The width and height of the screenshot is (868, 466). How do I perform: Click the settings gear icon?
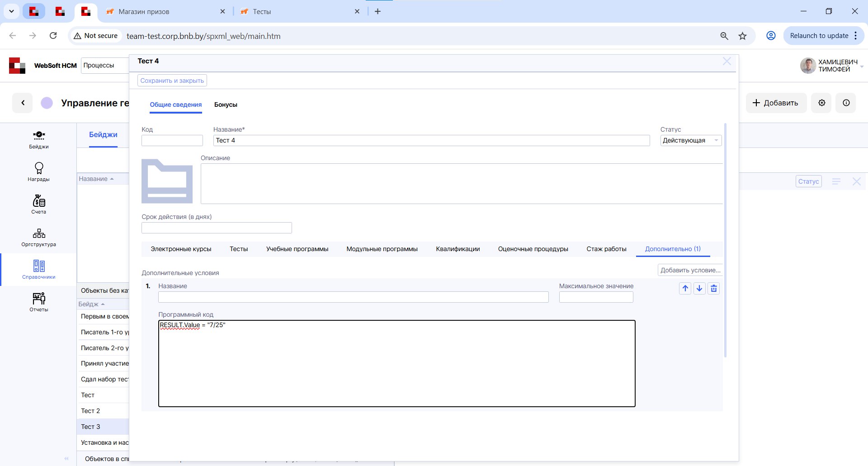click(x=821, y=103)
